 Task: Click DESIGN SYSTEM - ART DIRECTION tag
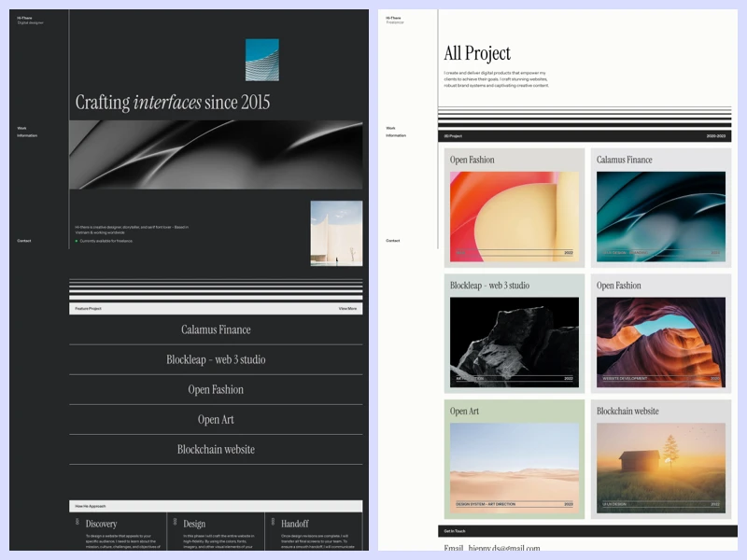point(486,504)
